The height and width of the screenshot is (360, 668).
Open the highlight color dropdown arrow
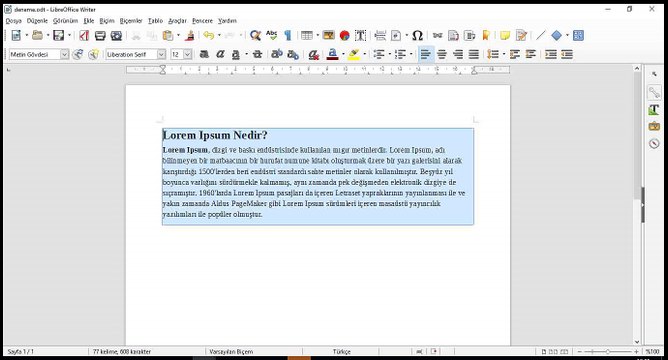[x=364, y=54]
